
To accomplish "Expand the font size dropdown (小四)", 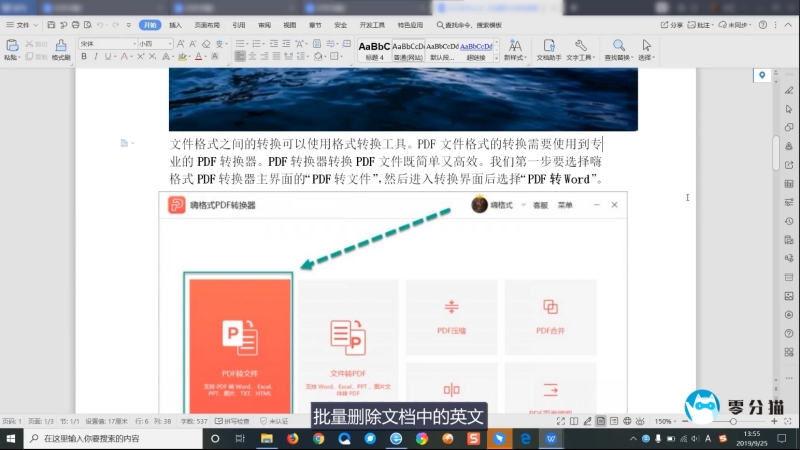I will click(169, 44).
